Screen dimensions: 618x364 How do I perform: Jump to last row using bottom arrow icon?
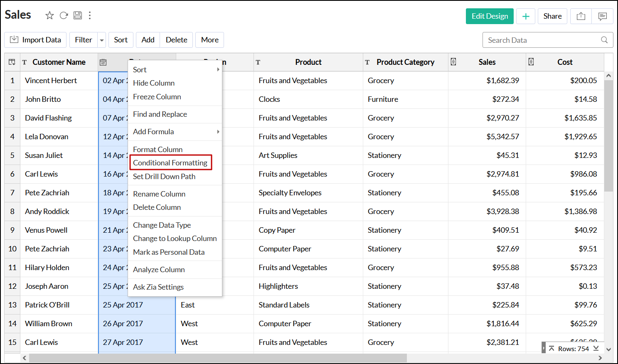click(x=596, y=348)
